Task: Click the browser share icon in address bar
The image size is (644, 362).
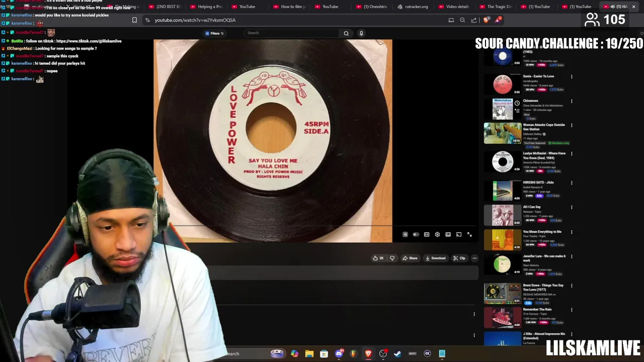Action: point(474,20)
